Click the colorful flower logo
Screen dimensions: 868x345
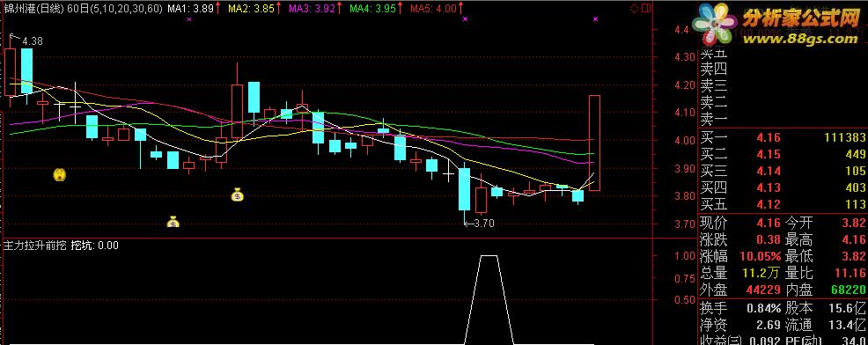click(x=715, y=26)
